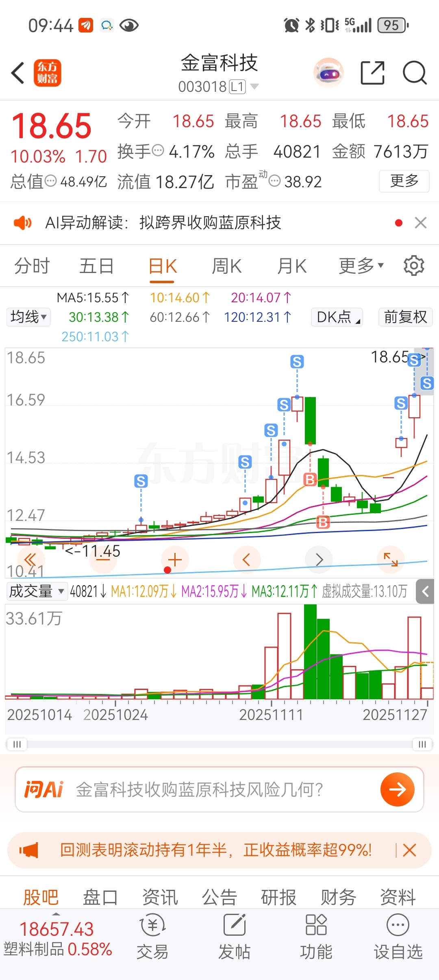Open 前复权 adjustment selector
This screenshot has height=980, width=439.
coord(406,317)
